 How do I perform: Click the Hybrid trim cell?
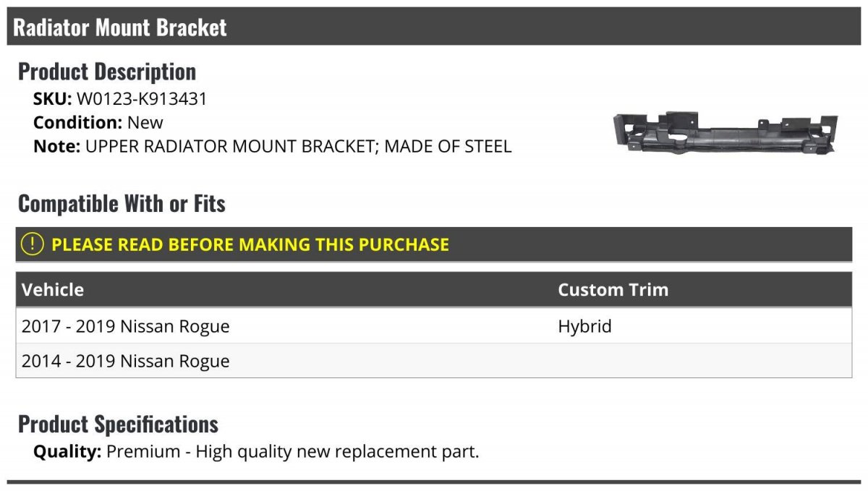[584, 326]
